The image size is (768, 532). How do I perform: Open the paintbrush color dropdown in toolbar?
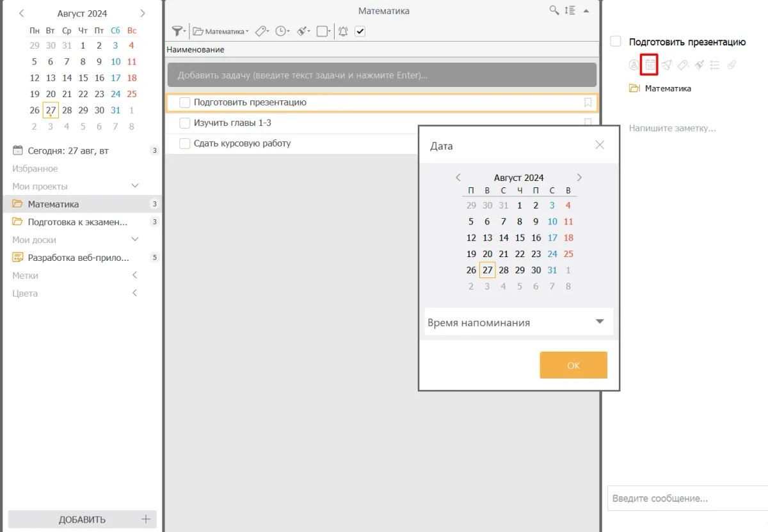point(304,31)
